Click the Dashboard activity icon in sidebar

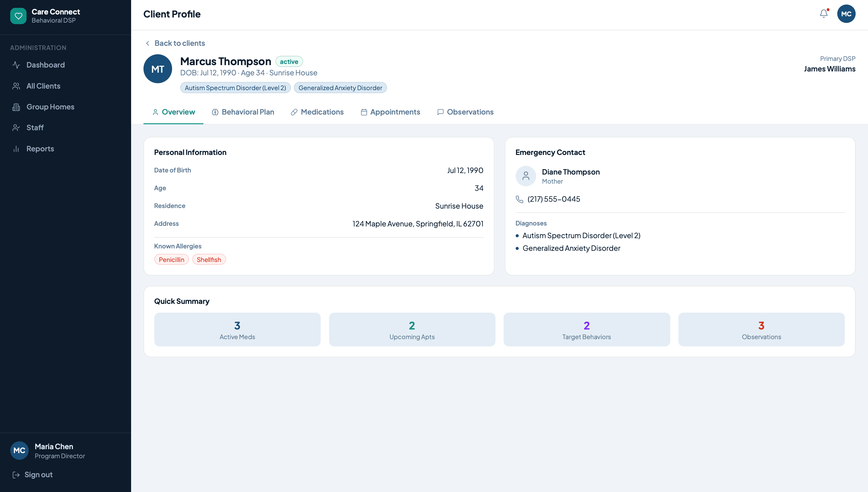pos(16,65)
